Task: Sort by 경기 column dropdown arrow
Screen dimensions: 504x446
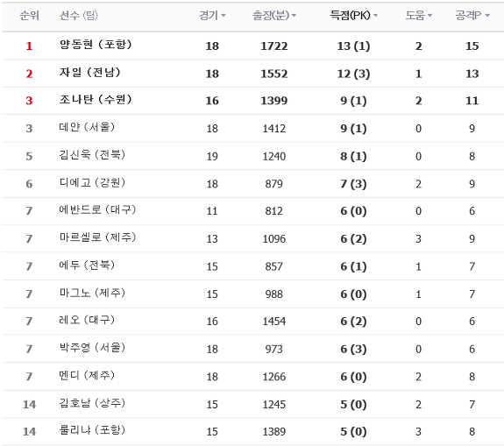Action: pyautogui.click(x=224, y=16)
